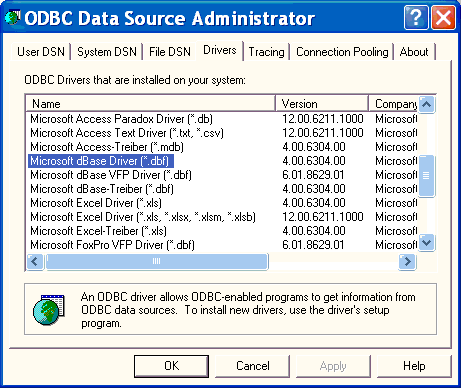Click the OK button
This screenshot has height=388, width=461.
(x=172, y=366)
